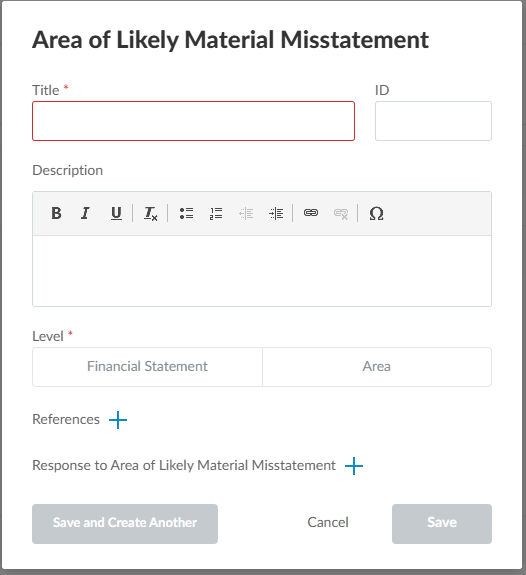Image resolution: width=526 pixels, height=575 pixels.
Task: Click the Response to Area of Likely Material Misstatement label
Action: point(184,465)
